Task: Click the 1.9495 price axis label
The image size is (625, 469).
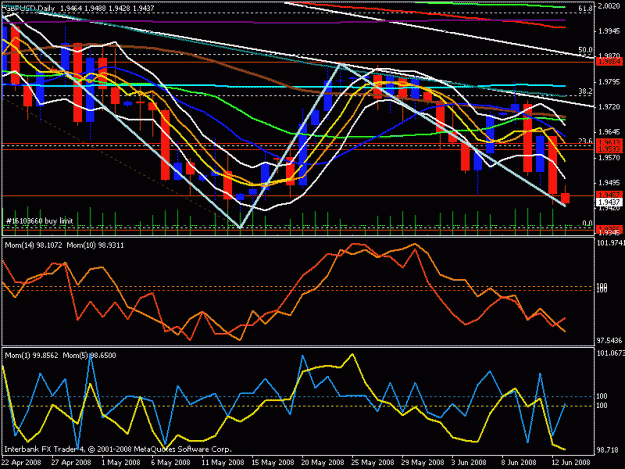Action: click(609, 183)
